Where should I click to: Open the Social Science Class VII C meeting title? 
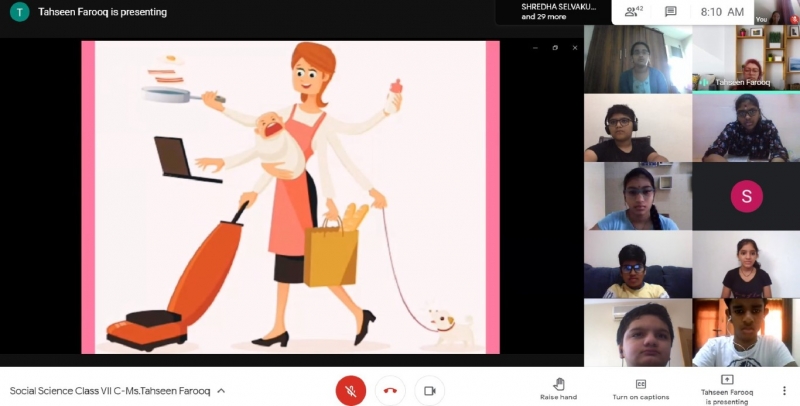[x=109, y=391]
